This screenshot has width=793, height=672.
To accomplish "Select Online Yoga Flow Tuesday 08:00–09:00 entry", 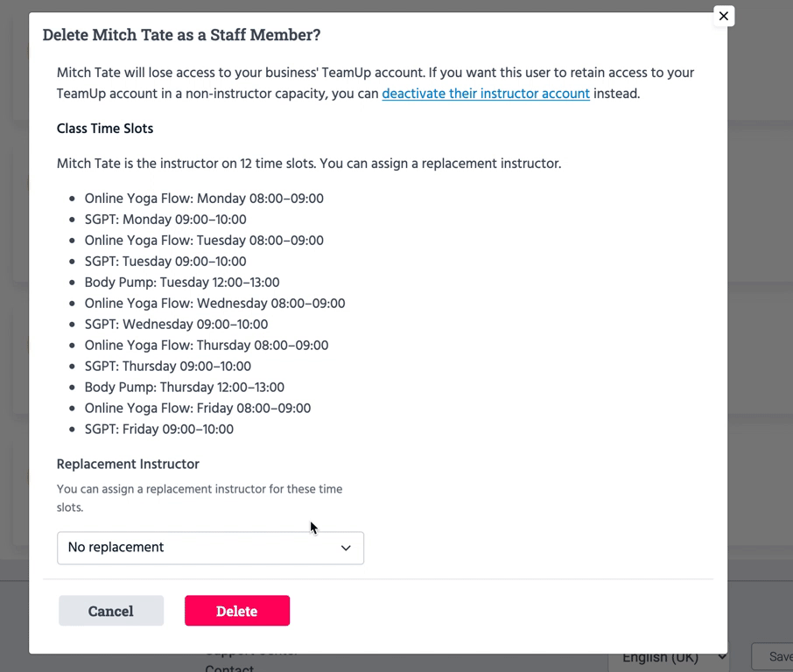I will [x=204, y=241].
